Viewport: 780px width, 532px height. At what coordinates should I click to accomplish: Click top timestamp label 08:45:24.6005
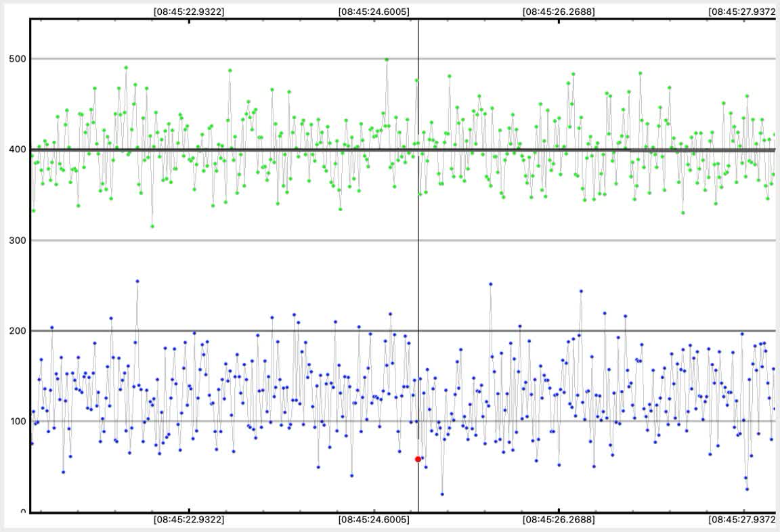pyautogui.click(x=374, y=12)
